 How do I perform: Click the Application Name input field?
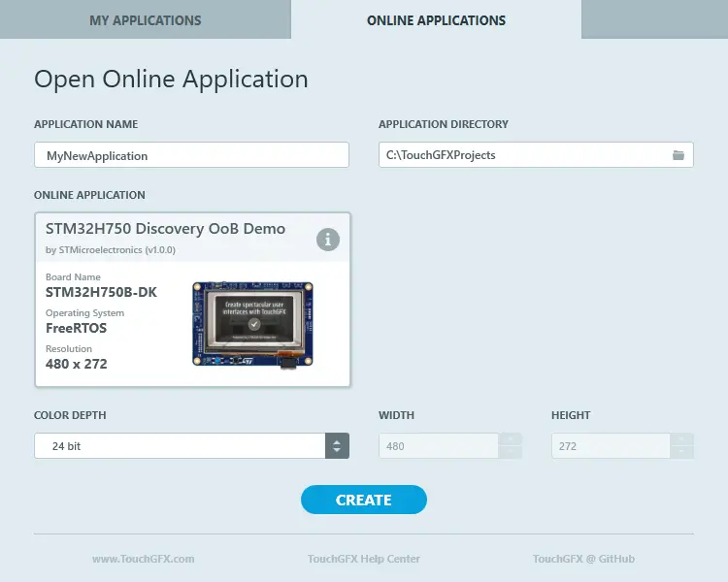pyautogui.click(x=191, y=155)
